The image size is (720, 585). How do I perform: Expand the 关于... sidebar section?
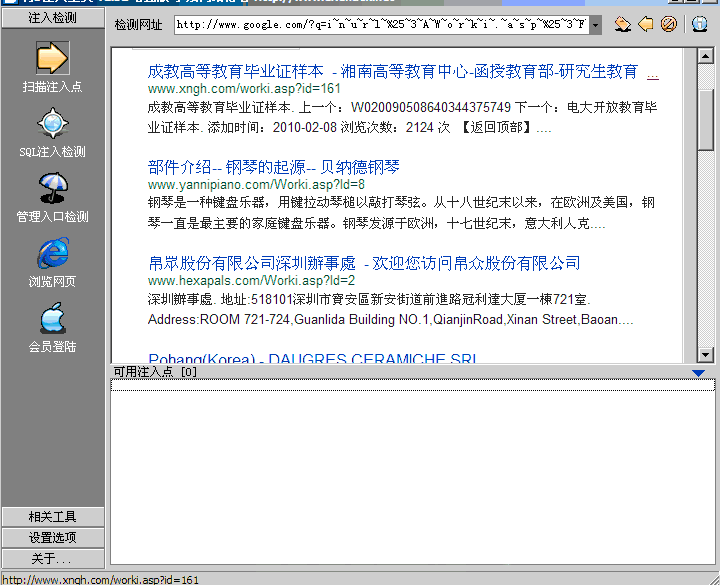52,559
